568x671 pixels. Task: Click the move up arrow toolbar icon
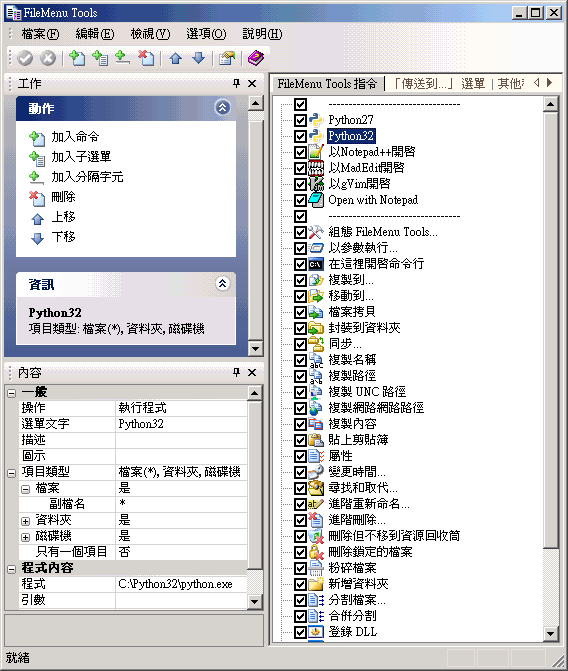click(x=175, y=58)
